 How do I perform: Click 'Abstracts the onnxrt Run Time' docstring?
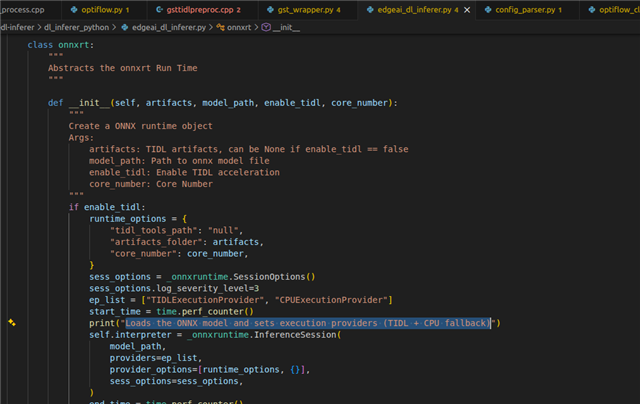[122, 68]
